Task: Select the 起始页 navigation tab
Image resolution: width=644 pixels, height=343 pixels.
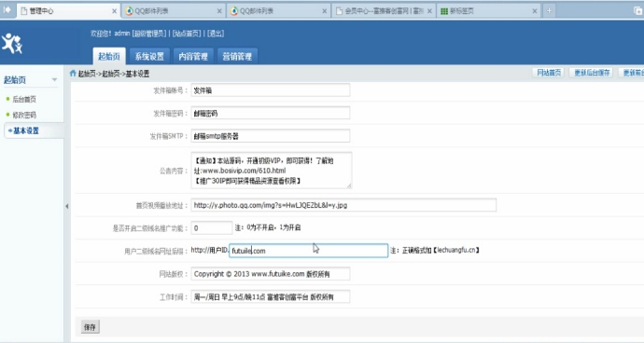Action: 109,56
